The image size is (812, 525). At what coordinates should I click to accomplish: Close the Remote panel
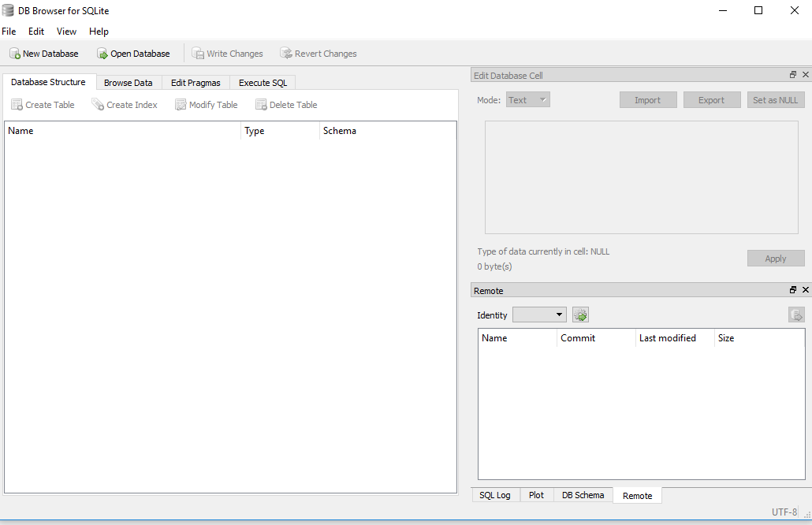pyautogui.click(x=805, y=290)
